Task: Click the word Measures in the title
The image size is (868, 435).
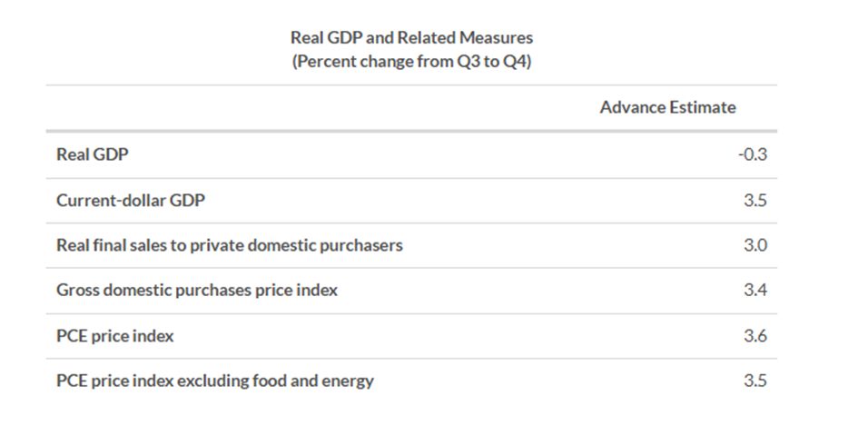Action: tap(496, 37)
